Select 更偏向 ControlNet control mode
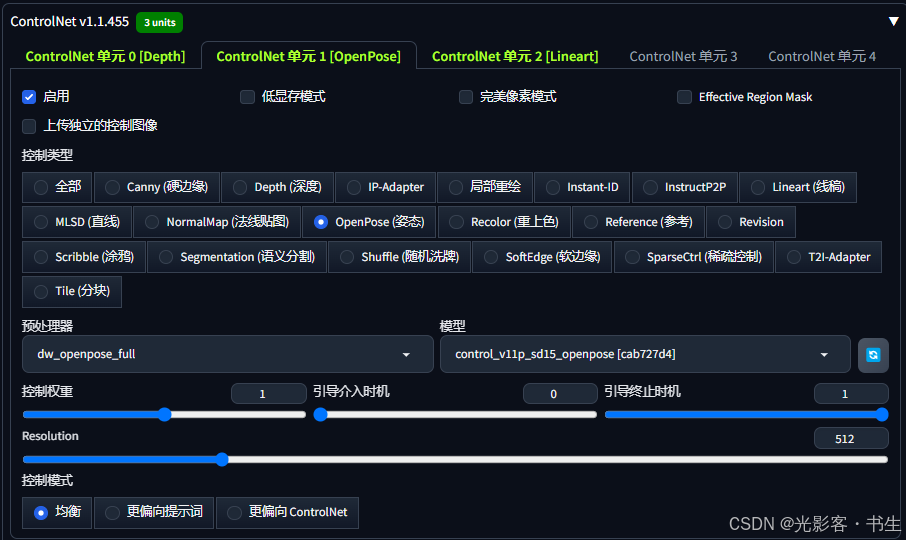The image size is (906, 540). 287,513
